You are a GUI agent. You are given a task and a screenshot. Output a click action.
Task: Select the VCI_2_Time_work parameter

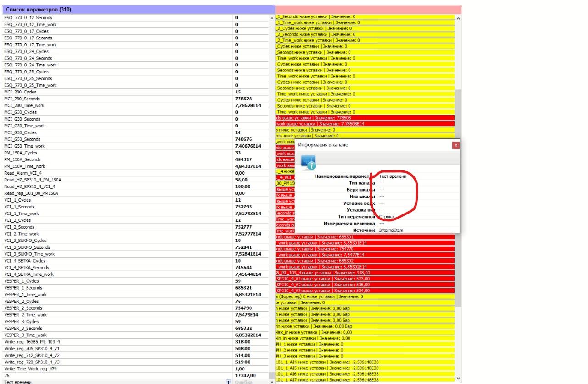coord(135,234)
